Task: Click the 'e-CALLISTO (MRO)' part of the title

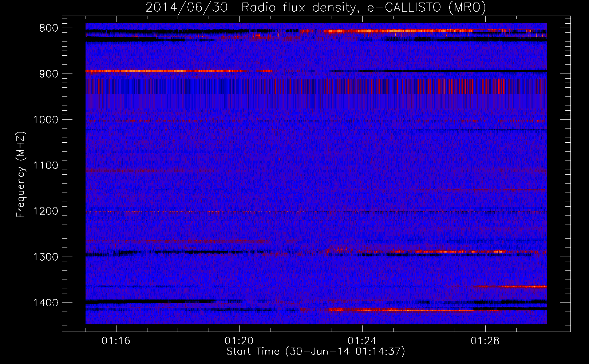Action: pyautogui.click(x=427, y=7)
